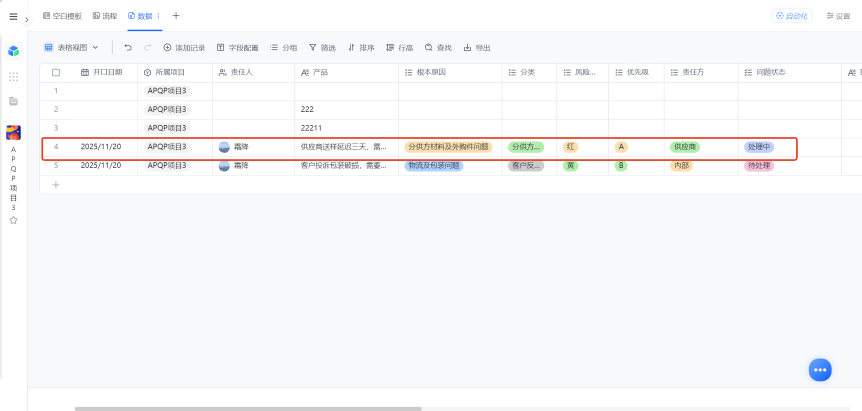
Task: Open the 筛选 filter option
Action: coord(322,48)
